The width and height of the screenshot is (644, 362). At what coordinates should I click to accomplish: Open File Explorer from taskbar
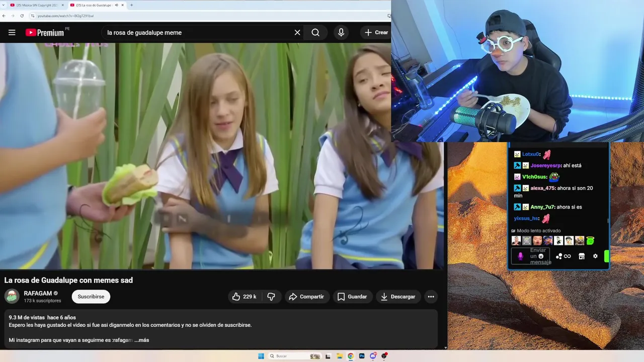(x=340, y=356)
